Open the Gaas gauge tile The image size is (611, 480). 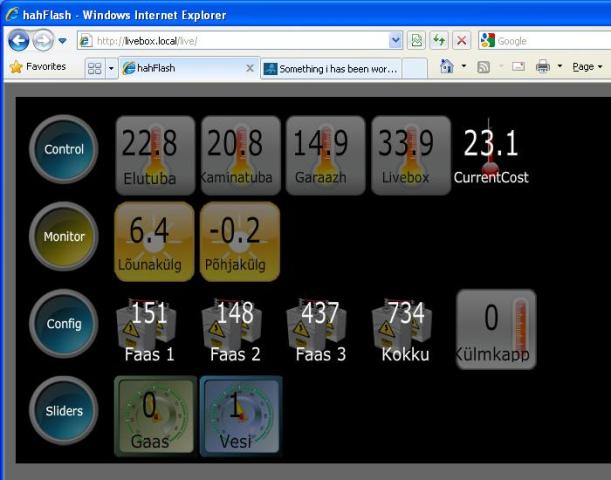point(155,416)
